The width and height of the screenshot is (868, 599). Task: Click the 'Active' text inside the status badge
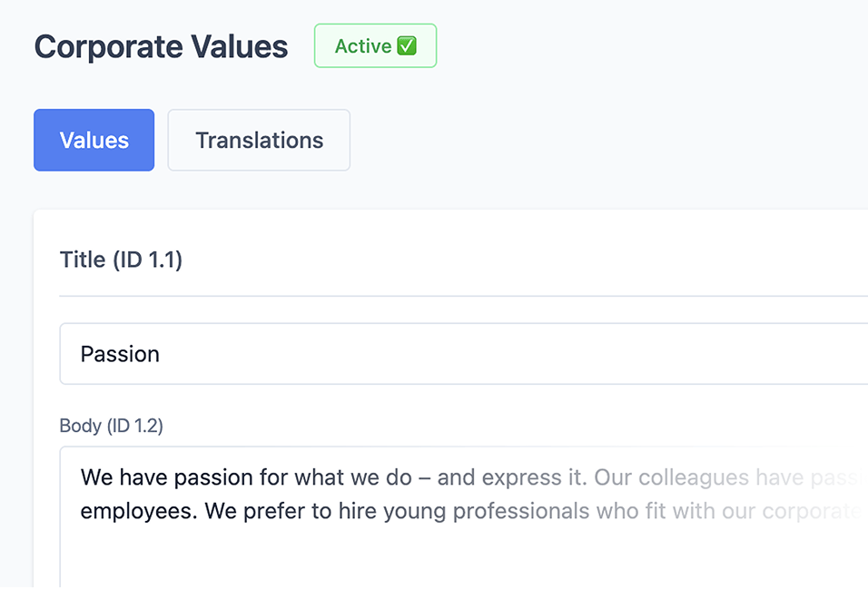pos(362,46)
